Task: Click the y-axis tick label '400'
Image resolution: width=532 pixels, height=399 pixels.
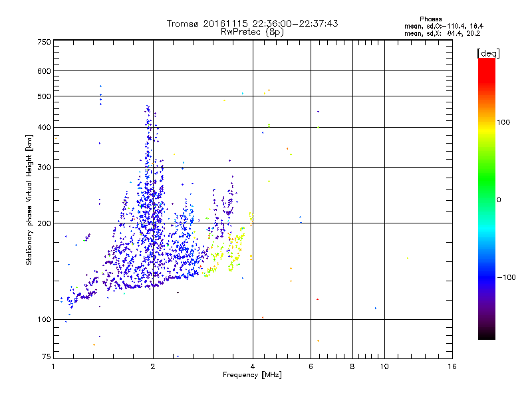Action: (44, 128)
